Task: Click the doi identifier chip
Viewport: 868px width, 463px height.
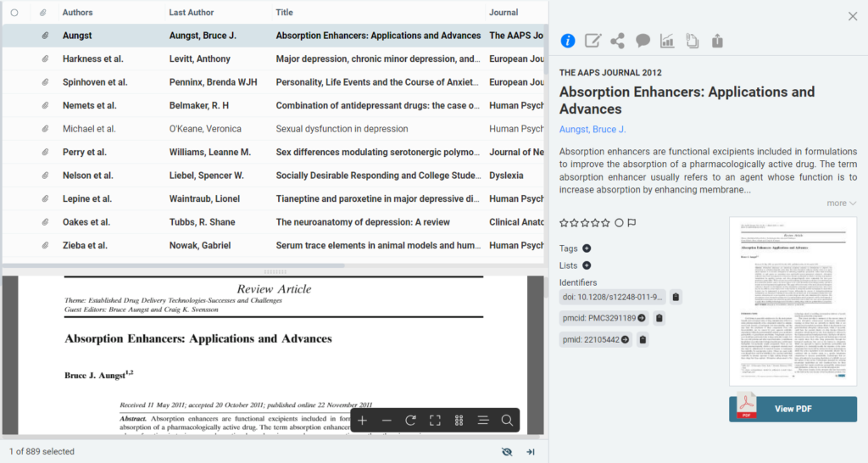Action: tap(612, 297)
